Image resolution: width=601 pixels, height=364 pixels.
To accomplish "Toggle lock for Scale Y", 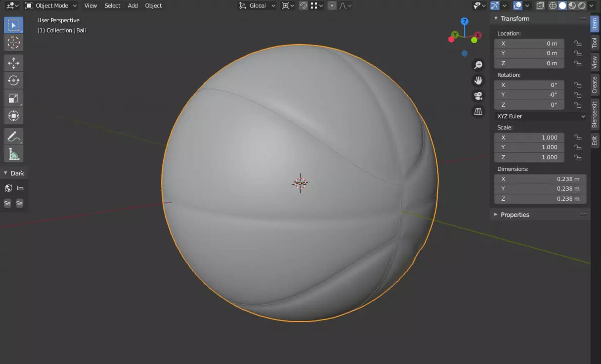I will click(578, 147).
